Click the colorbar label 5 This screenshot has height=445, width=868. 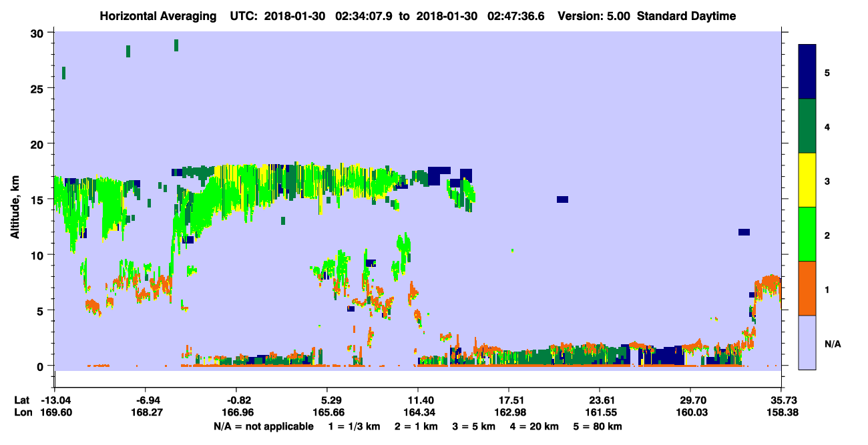click(827, 72)
